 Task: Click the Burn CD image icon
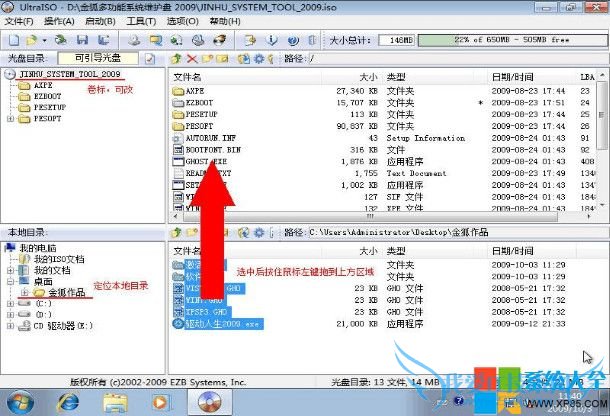point(220,40)
